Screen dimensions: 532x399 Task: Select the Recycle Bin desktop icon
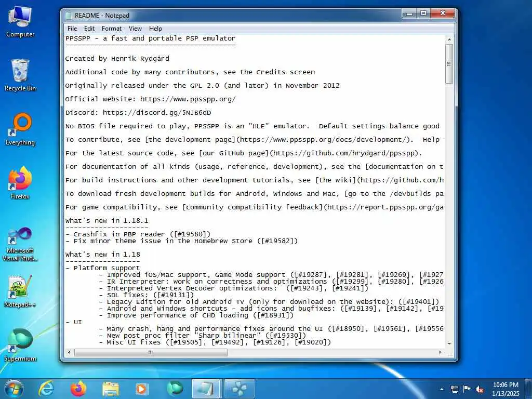coord(20,75)
